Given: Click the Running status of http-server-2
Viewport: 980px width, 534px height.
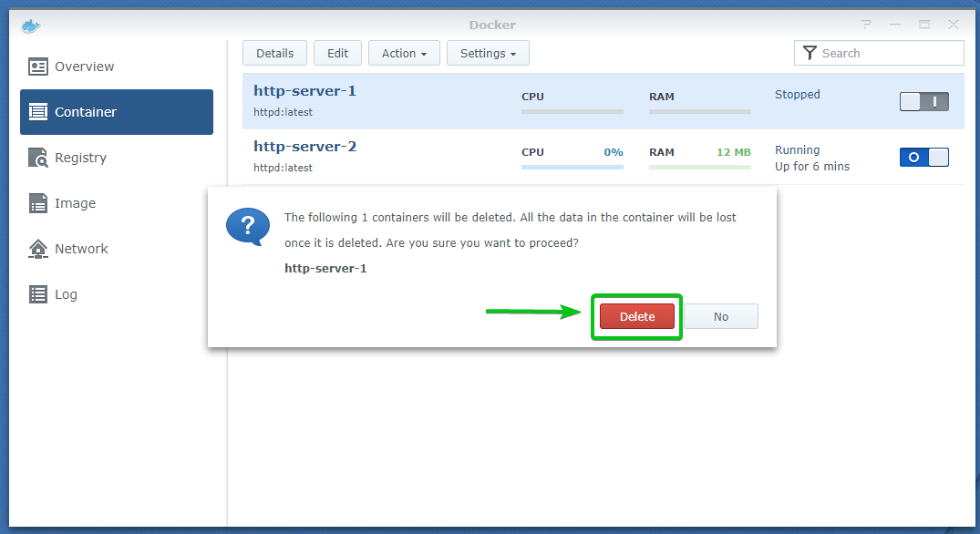Looking at the screenshot, I should [x=797, y=149].
